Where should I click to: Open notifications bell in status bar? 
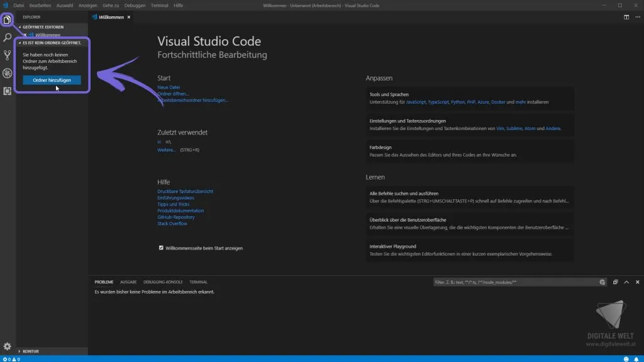pyautogui.click(x=636, y=359)
